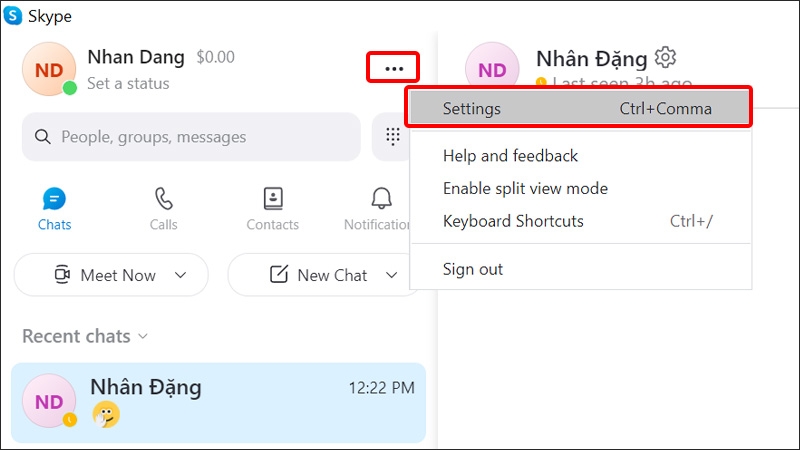Click the $0.00 Skype credit balance
Image resolution: width=800 pixels, height=450 pixels.
[x=215, y=57]
